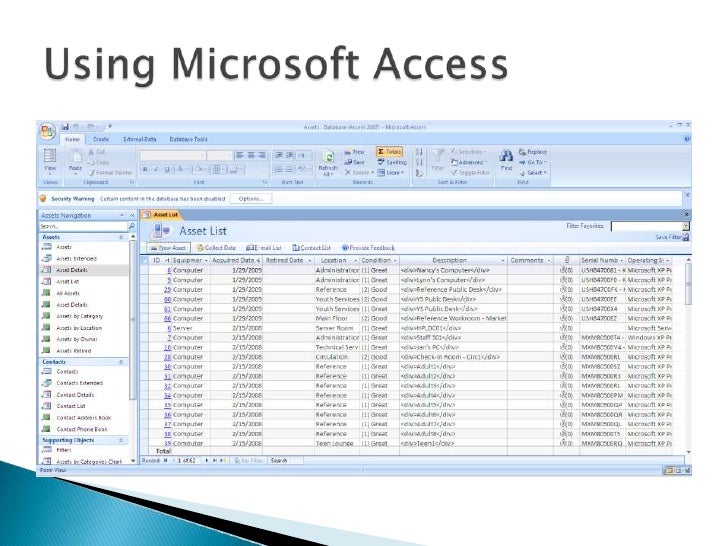Open the font name dropdown
Image resolution: width=728 pixels, height=546 pixels.
(202, 155)
